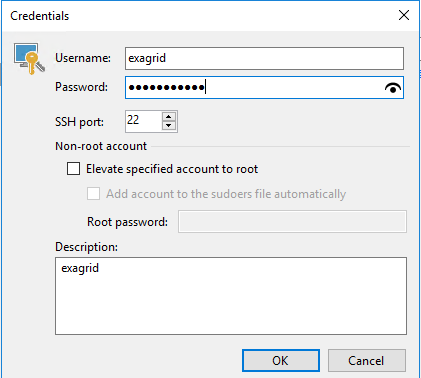421x378 pixels.
Task: Click the SSH port label
Action: coord(79,122)
